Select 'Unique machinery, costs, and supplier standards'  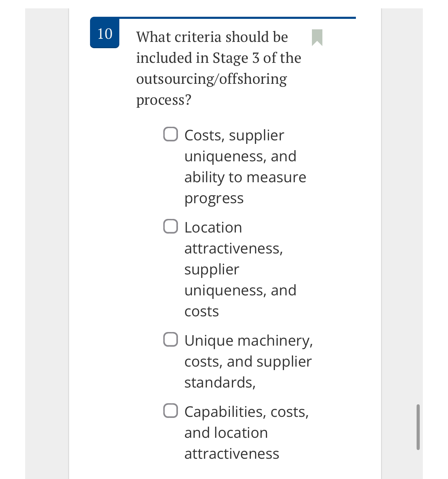pos(248,361)
